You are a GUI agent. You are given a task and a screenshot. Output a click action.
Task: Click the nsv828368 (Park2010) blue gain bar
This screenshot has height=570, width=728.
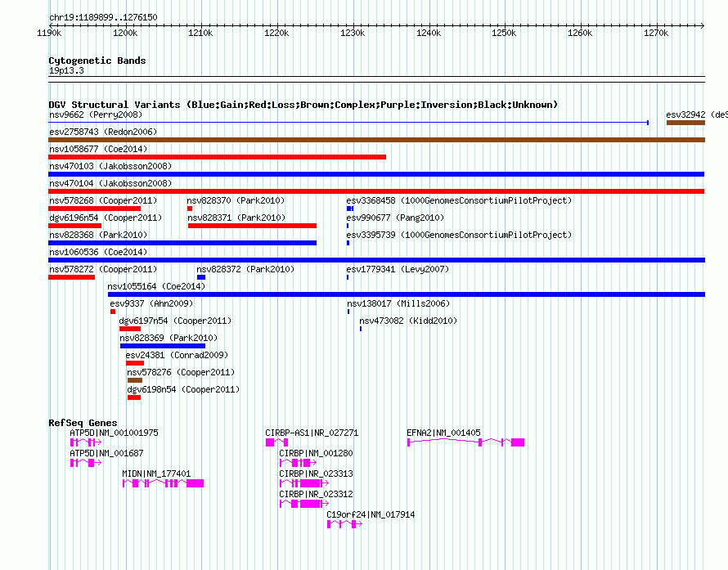coord(182,243)
